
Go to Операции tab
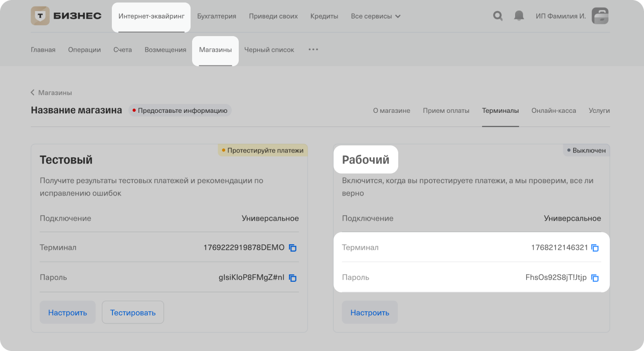coord(84,50)
